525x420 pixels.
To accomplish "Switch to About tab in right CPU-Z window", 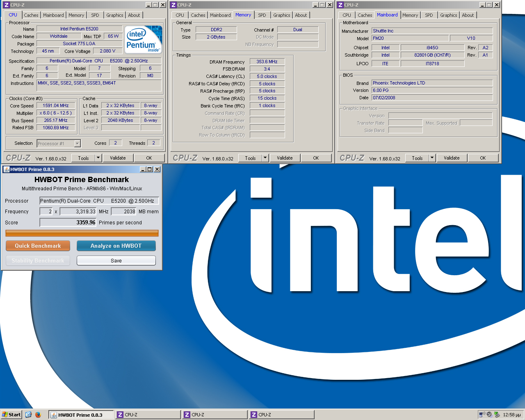I will (468, 15).
